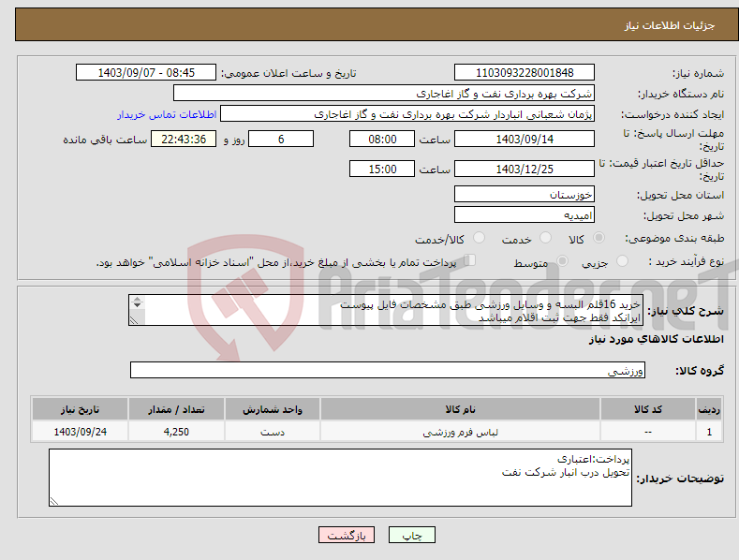
Task: Click the price validity time 15:00
Action: click(x=382, y=169)
